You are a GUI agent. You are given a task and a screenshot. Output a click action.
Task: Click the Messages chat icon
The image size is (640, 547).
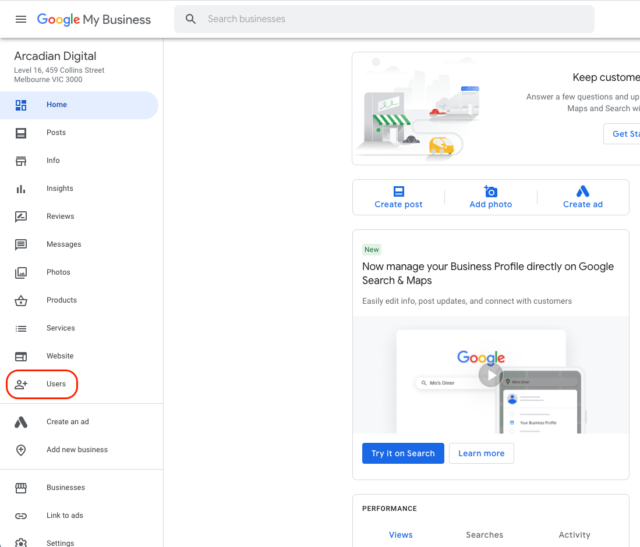pos(21,245)
